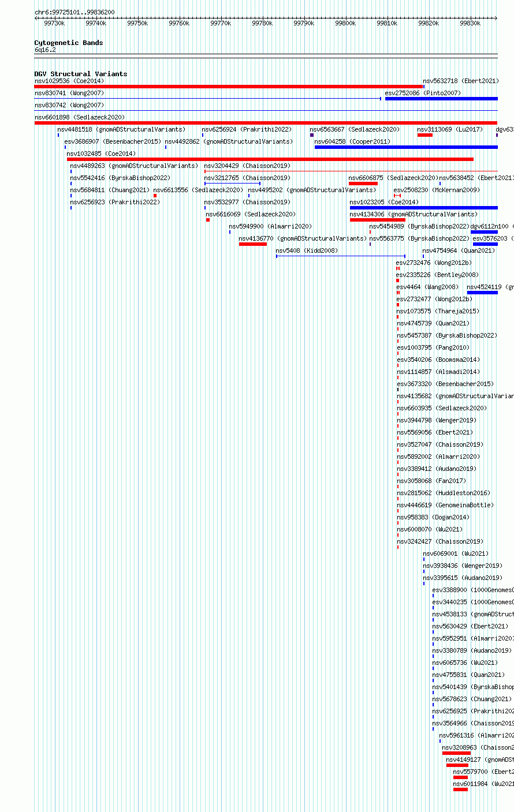Open nsv1114857 (Alsmadi2014) variant
This screenshot has height=812, width=514.
pyautogui.click(x=438, y=372)
